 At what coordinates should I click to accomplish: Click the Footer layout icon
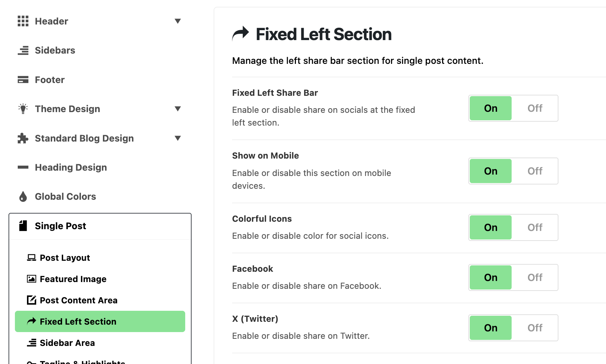[x=23, y=80]
